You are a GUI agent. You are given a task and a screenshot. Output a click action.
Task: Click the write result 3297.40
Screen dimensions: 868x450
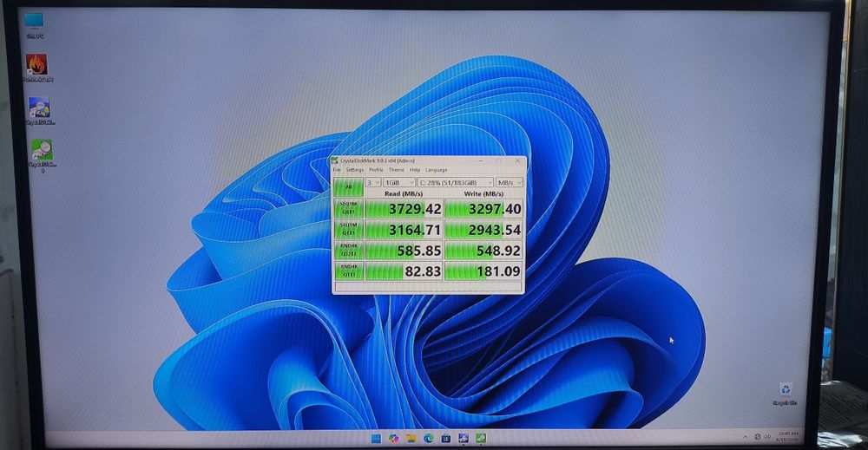(483, 208)
